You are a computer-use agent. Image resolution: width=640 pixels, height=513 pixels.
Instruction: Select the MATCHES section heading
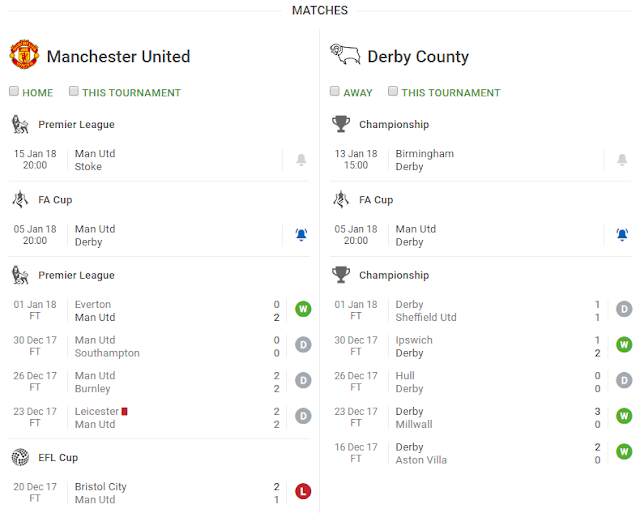pyautogui.click(x=320, y=10)
